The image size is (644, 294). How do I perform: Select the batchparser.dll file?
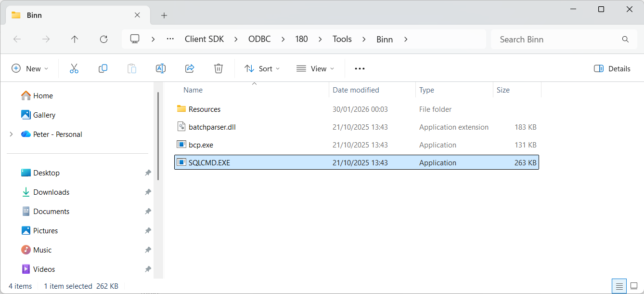(x=212, y=127)
